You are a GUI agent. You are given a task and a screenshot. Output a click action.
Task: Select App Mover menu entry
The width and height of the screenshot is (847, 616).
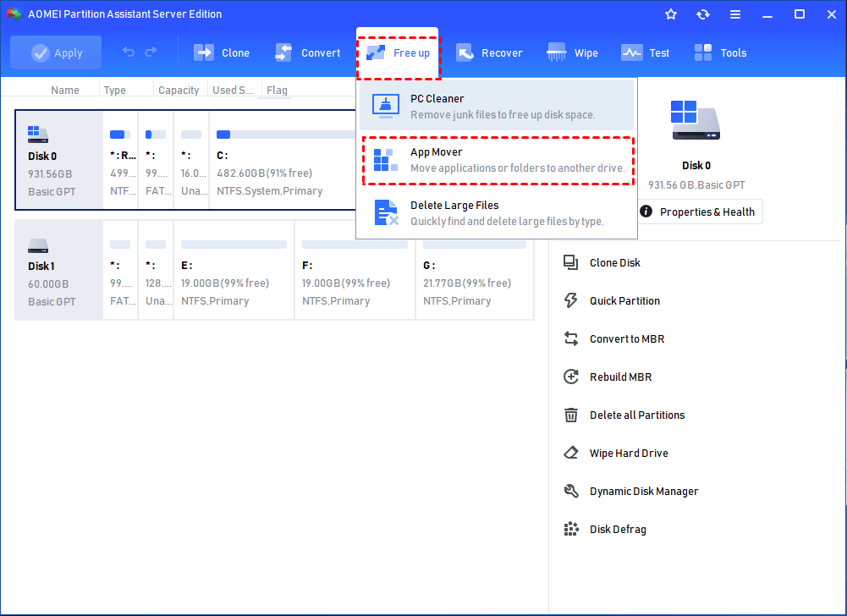(x=498, y=161)
